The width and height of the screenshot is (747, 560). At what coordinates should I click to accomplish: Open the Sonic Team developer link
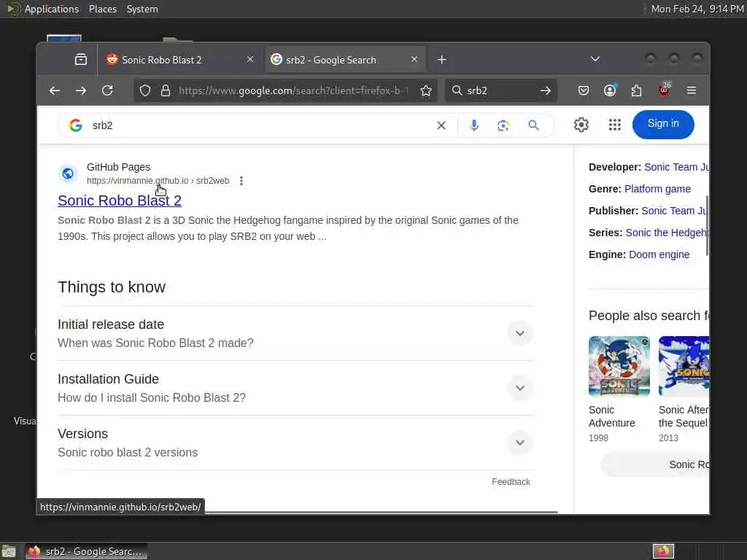[676, 167]
